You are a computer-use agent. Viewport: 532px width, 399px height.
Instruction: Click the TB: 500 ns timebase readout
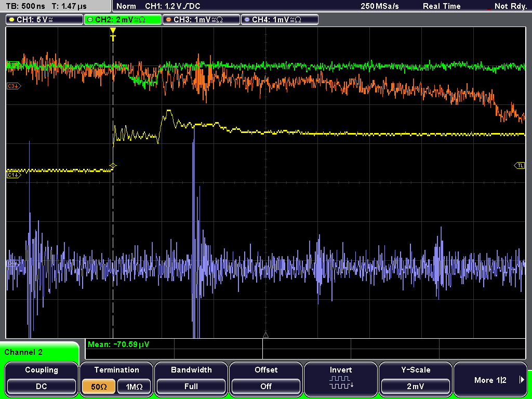(25, 6)
